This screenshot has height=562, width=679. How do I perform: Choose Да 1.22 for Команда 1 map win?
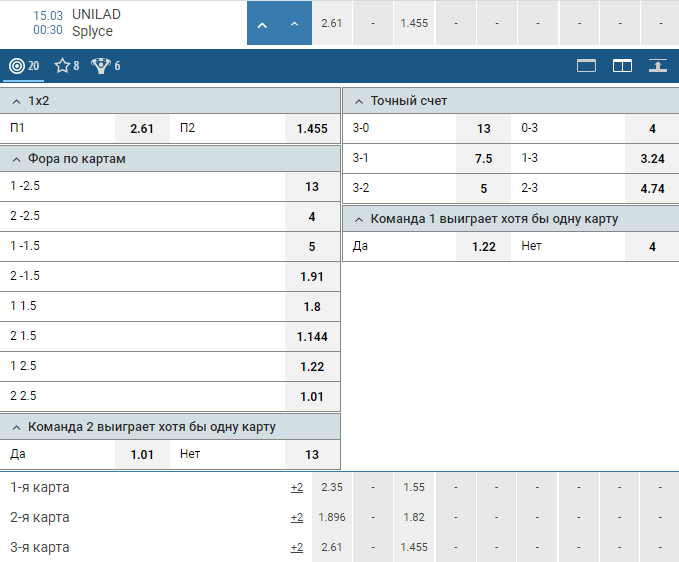point(483,246)
